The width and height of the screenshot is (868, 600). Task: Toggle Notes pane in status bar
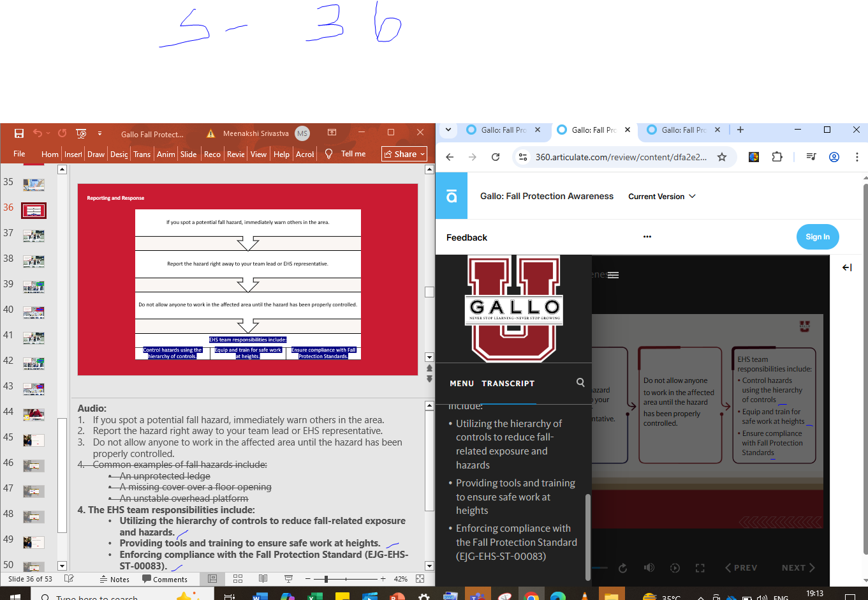[115, 579]
